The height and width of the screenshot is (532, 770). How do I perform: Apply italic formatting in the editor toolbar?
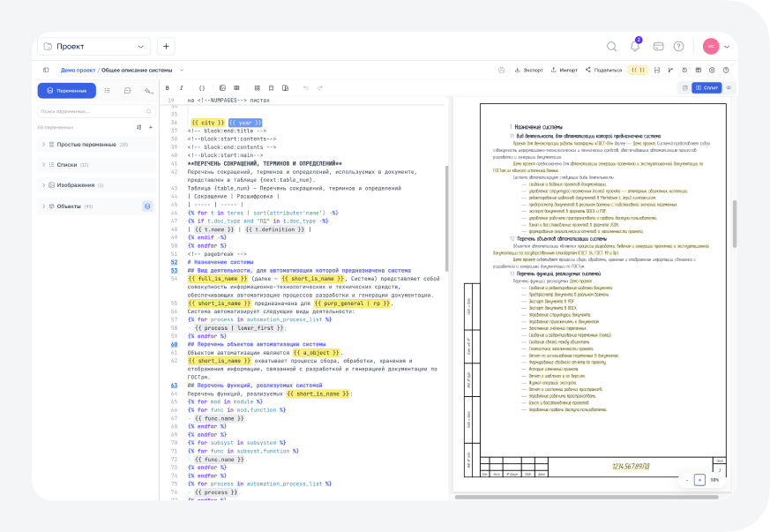coord(181,88)
